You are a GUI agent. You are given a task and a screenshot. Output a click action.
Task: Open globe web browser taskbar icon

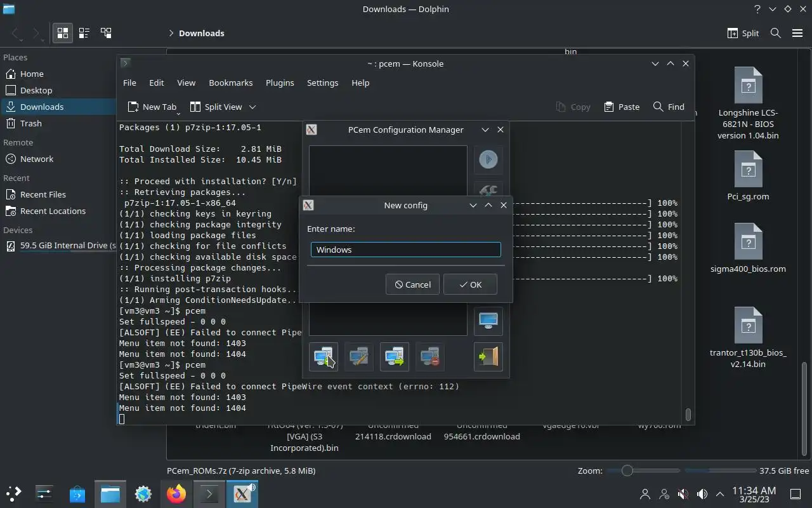click(x=143, y=493)
